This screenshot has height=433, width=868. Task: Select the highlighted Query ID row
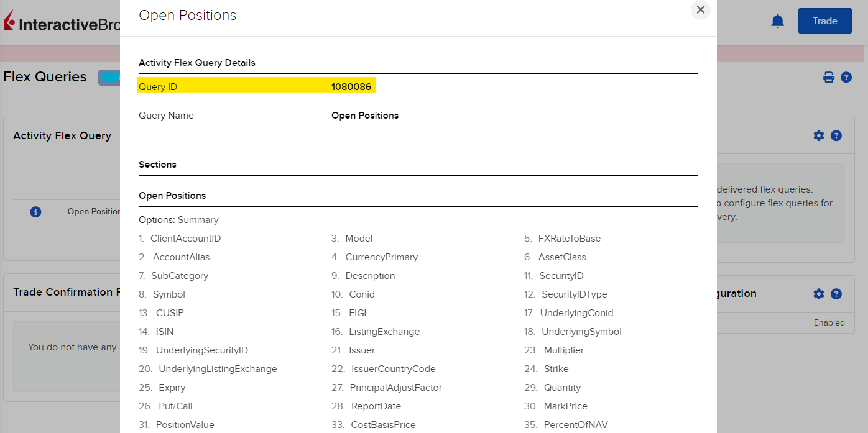click(256, 86)
